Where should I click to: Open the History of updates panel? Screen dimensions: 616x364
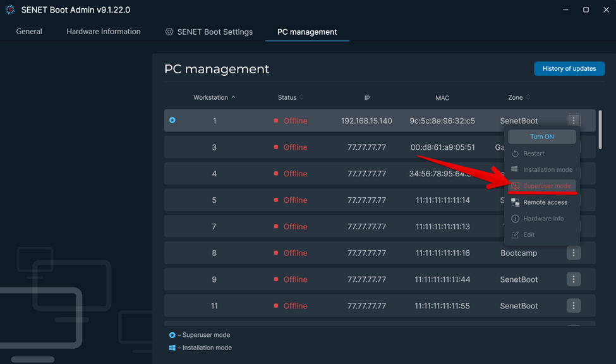pyautogui.click(x=569, y=68)
